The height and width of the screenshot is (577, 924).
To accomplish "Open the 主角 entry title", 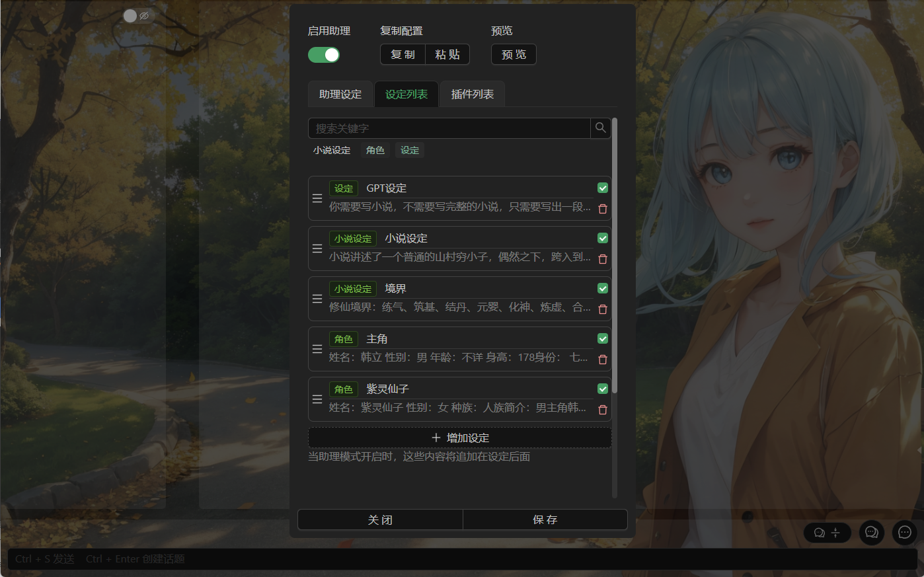I will pos(377,339).
